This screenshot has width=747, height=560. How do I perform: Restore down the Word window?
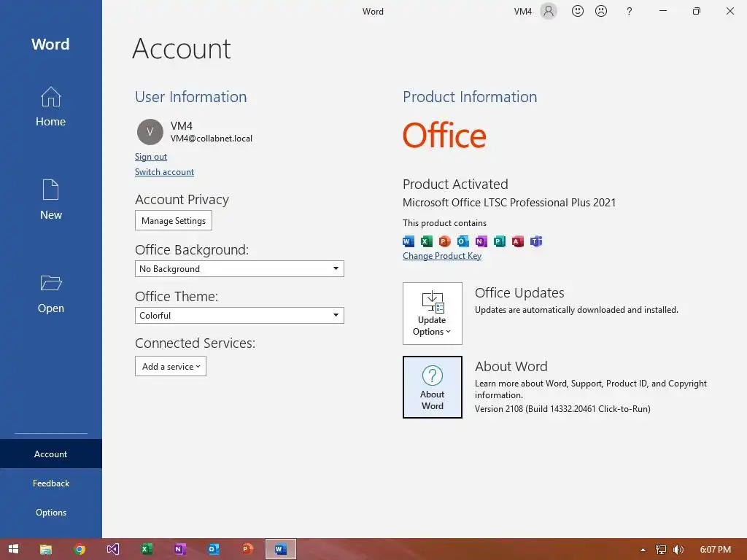click(697, 11)
